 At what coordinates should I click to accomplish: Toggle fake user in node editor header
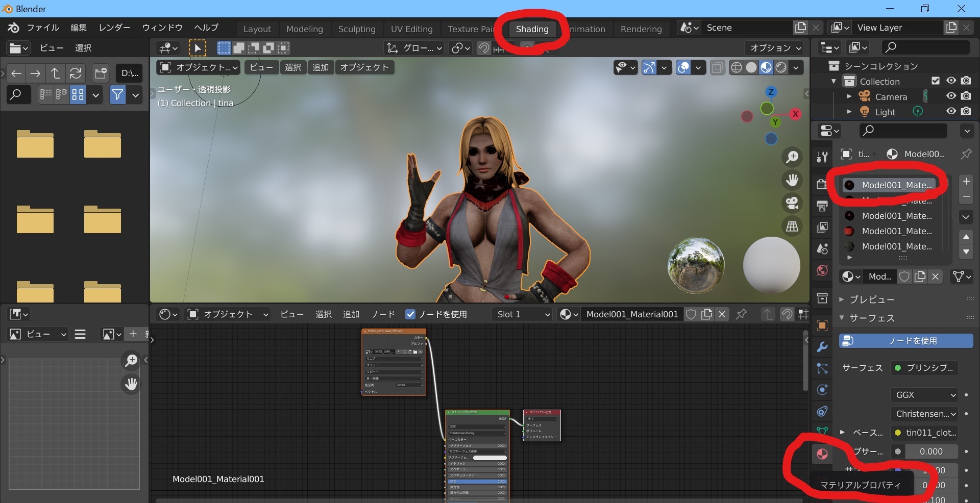point(691,314)
